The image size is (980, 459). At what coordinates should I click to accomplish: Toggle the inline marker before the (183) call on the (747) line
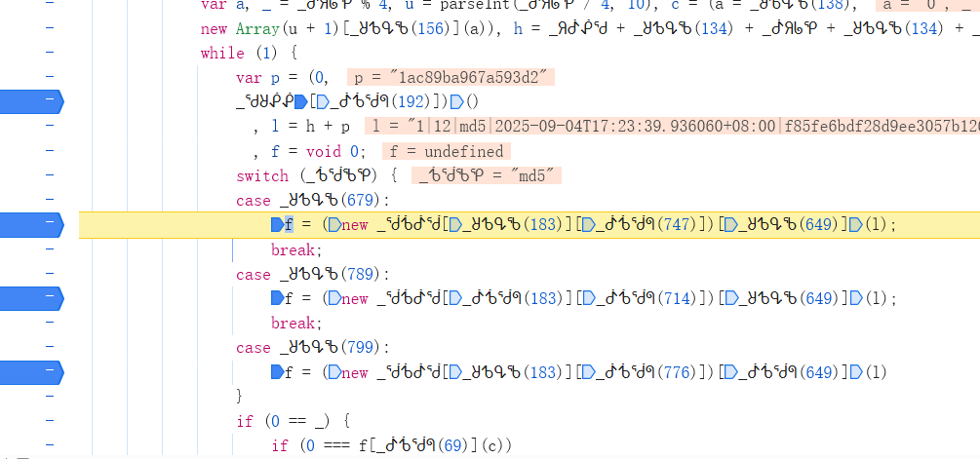[x=456, y=225]
